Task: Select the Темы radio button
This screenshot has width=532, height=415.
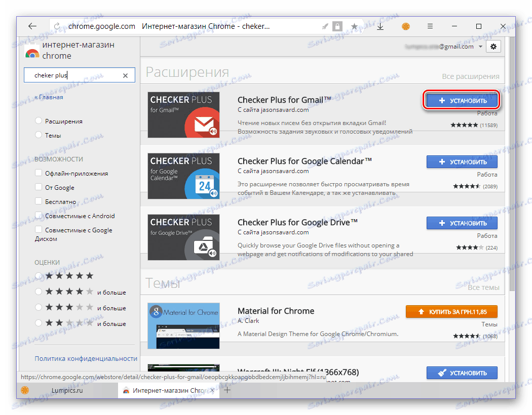Action: pos(39,135)
